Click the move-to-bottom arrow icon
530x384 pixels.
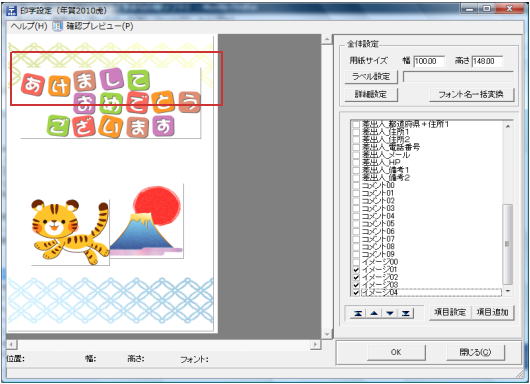click(x=406, y=313)
